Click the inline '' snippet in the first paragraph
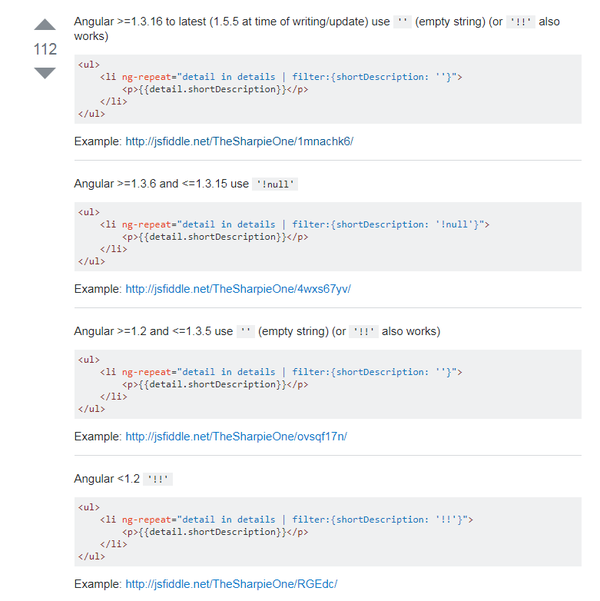 pyautogui.click(x=402, y=22)
